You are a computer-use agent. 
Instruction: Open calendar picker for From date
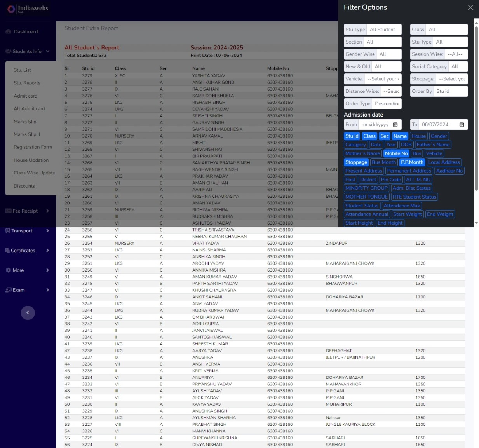(x=395, y=125)
